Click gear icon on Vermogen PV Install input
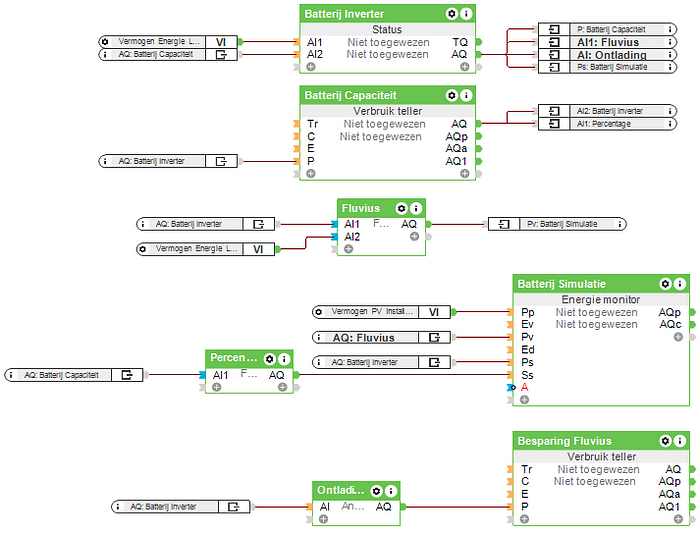This screenshot has width=700, height=533. pos(320,312)
